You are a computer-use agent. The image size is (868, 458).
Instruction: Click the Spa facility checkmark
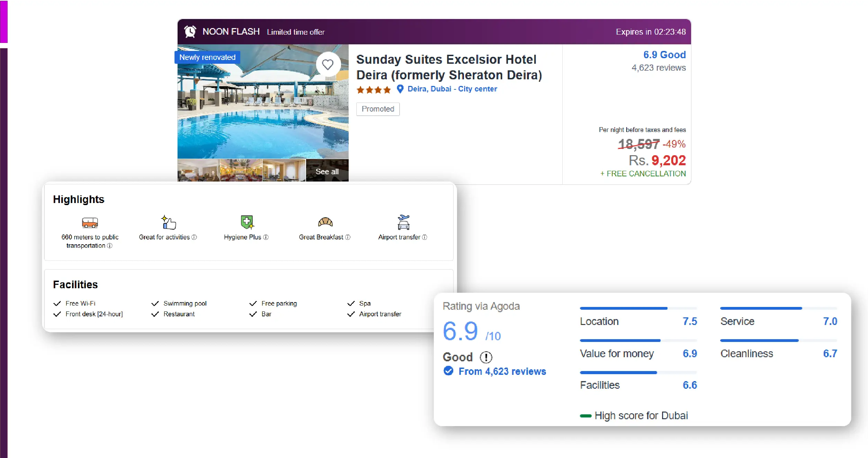(351, 303)
